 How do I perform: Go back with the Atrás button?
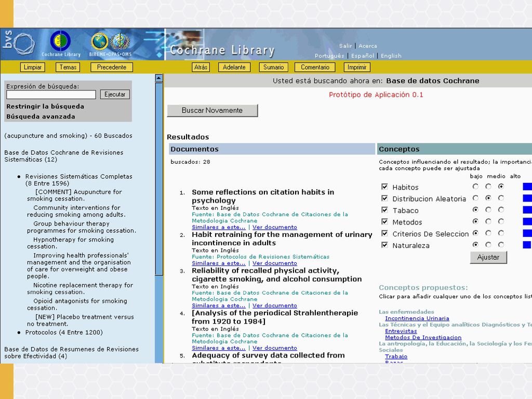pos(201,67)
